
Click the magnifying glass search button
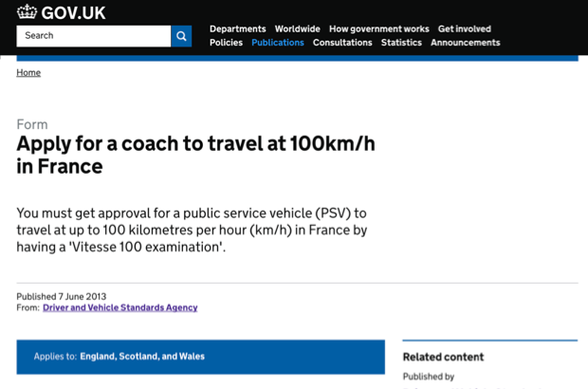181,36
